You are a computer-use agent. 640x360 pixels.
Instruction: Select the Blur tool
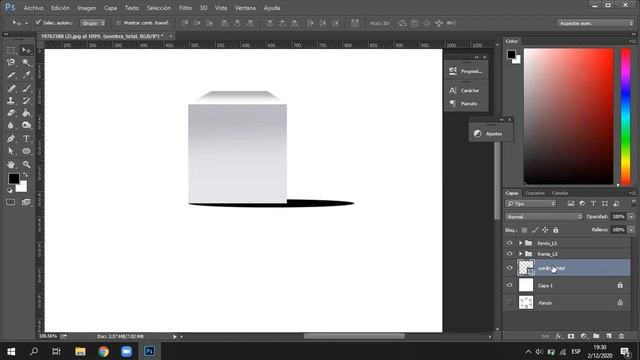click(11, 125)
